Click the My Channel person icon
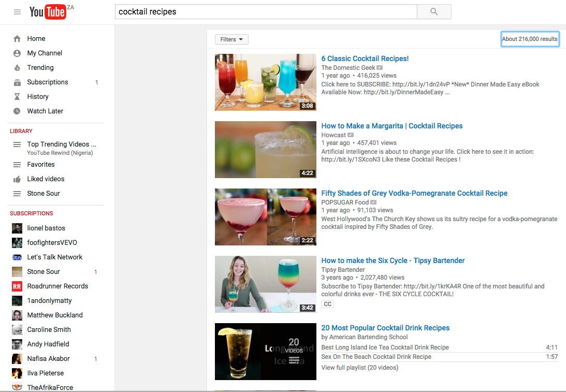 17,53
